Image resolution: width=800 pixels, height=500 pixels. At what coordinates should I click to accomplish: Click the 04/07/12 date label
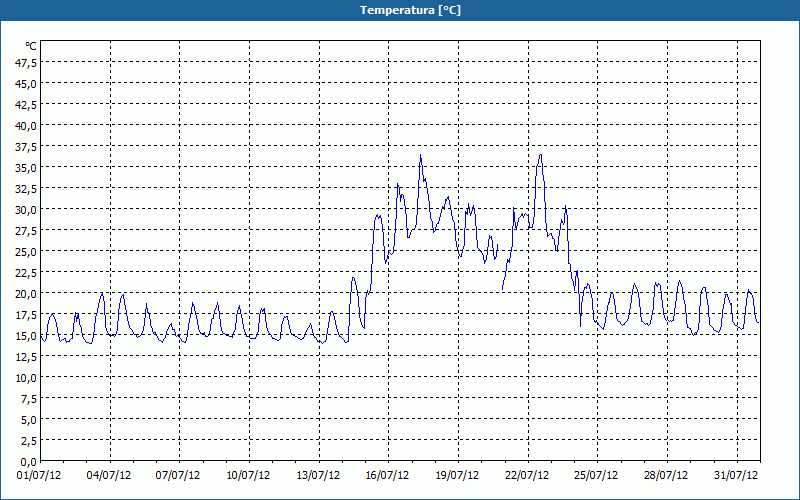click(x=109, y=476)
